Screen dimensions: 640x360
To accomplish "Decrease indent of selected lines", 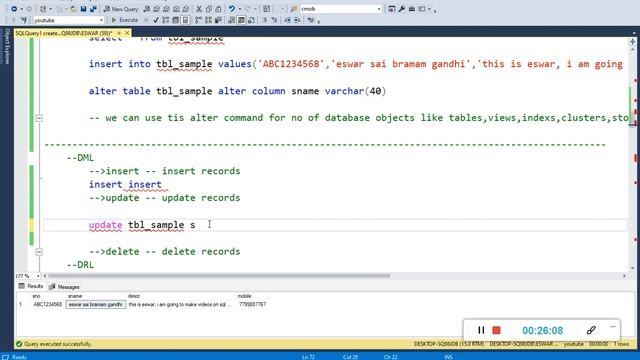I will click(x=288, y=20).
